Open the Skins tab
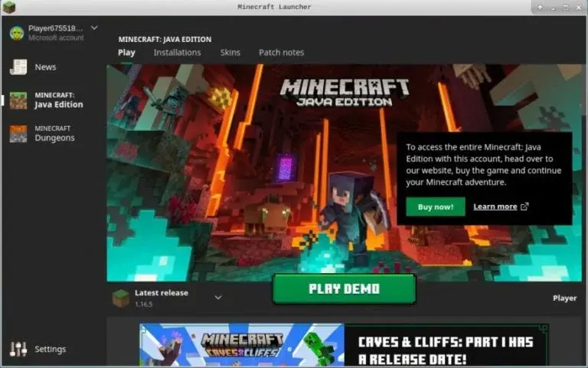588x368 pixels. click(230, 53)
